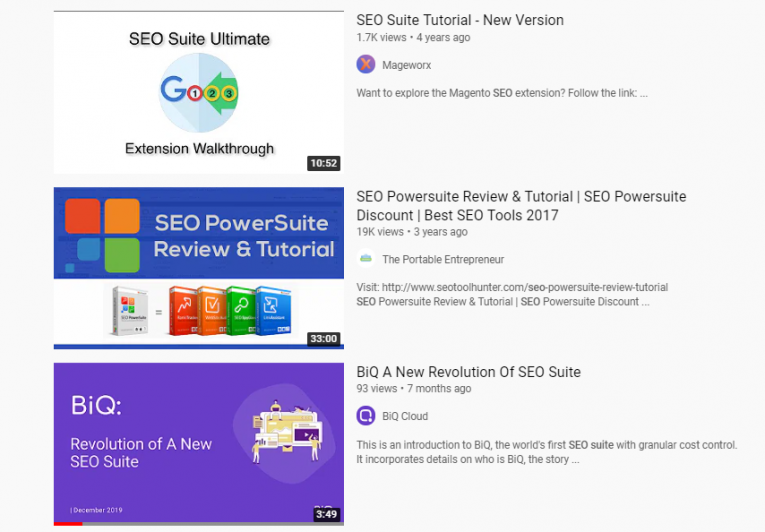Screen dimensions: 765x532
Task: Click the BiQ Cloud channel avatar icon
Action: click(x=366, y=416)
